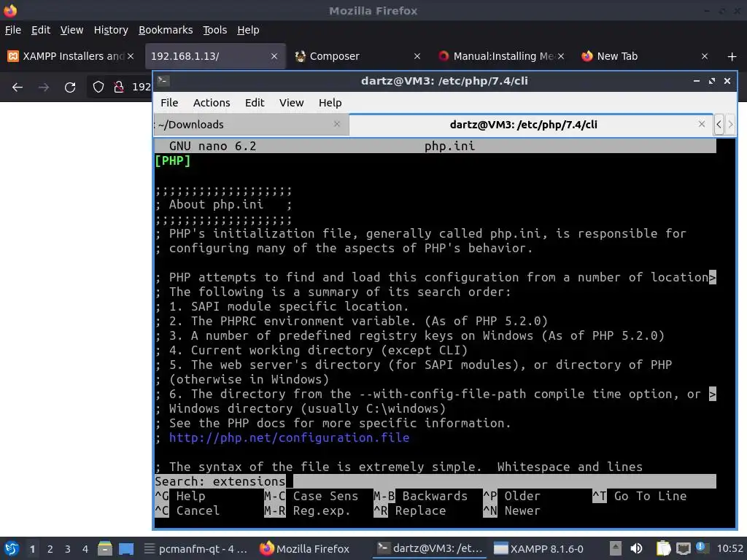This screenshot has width=747, height=560.
Task: Switch to virtual desktop 3
Action: point(67,549)
